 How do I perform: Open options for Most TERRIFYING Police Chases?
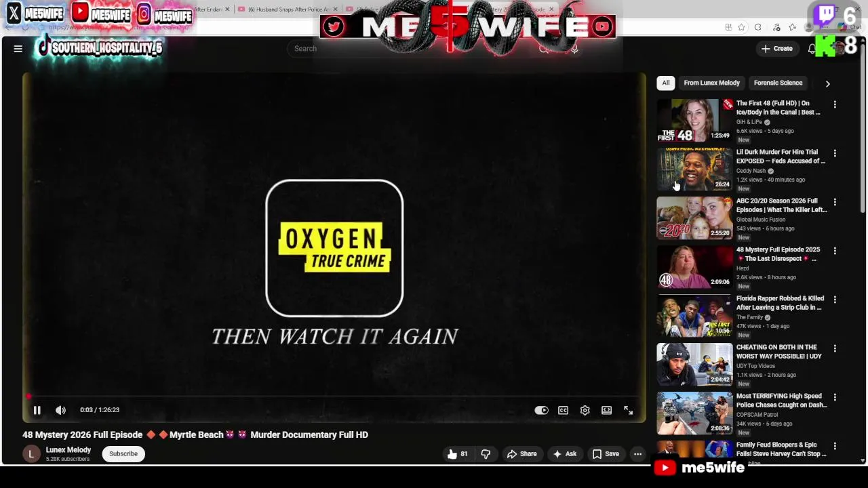[x=835, y=397]
